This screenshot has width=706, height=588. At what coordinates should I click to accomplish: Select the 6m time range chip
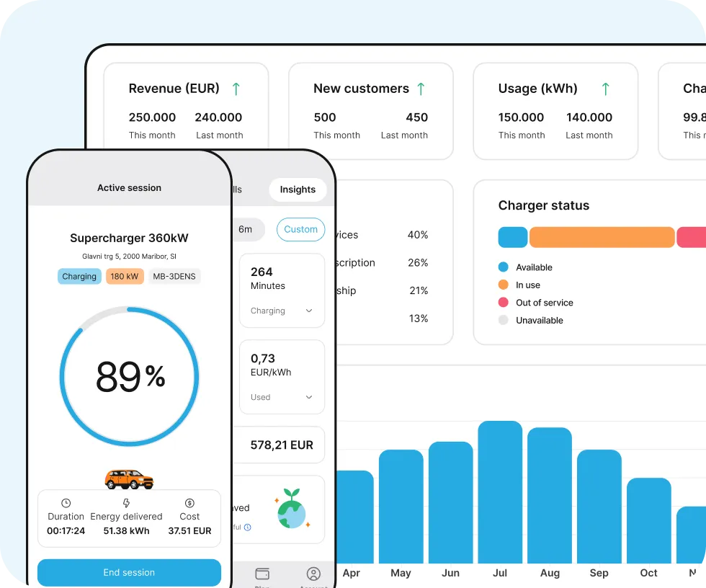(x=246, y=229)
